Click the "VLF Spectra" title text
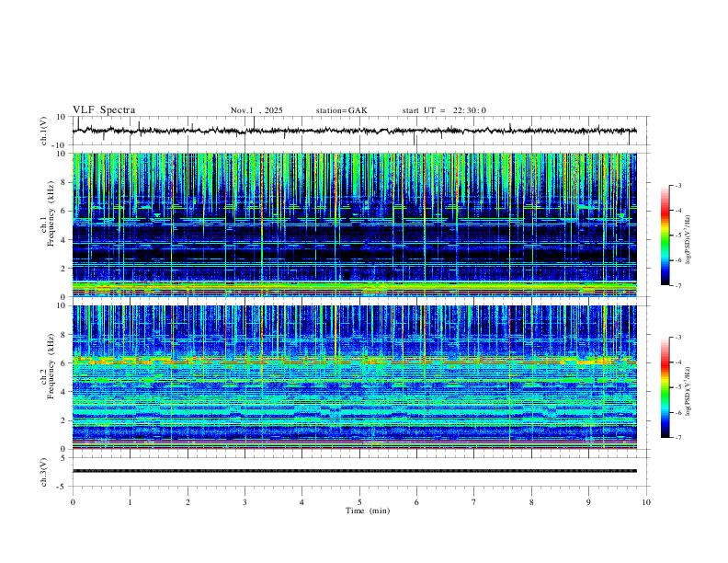The image size is (728, 563). 104,110
